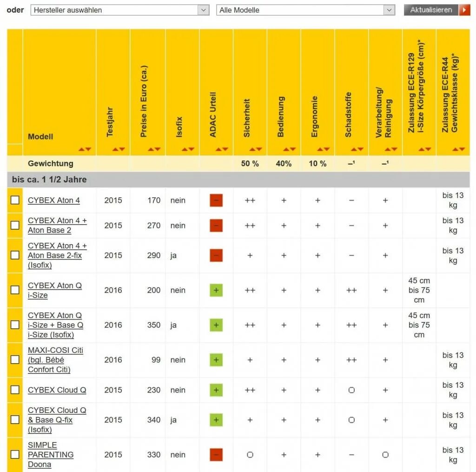Open the CYBEX Aton Q i-Size link
Screen dimensions: 476x472
[55, 290]
